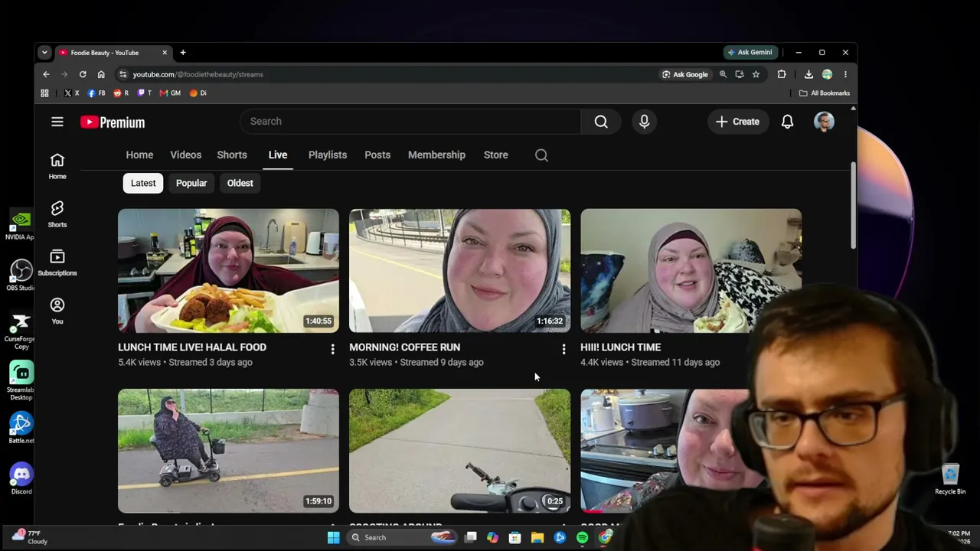Viewport: 980px width, 551px height.
Task: Open the Reddit R bookmark
Action: point(121,93)
